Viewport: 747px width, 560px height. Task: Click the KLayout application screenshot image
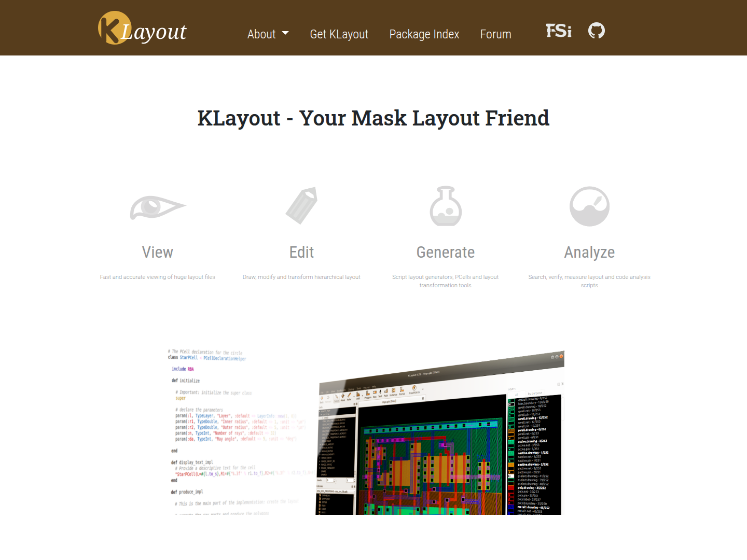click(x=440, y=433)
